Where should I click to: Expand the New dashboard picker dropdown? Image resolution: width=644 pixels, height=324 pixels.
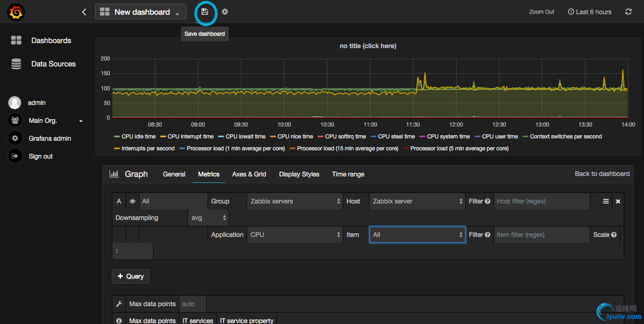point(140,12)
